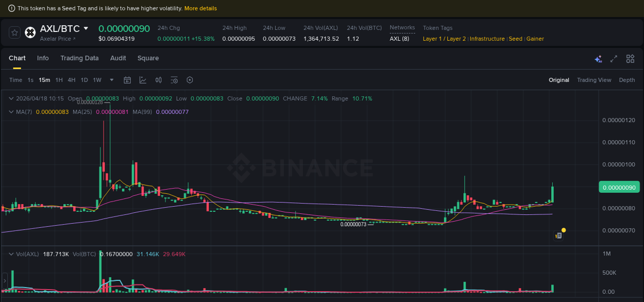Select the 4H interval
The image size is (644, 302).
[x=71, y=80]
